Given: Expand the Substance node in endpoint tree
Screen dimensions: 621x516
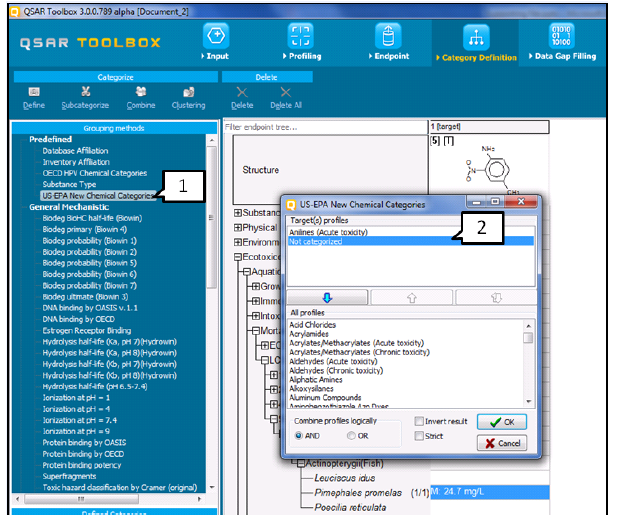Looking at the screenshot, I should (238, 213).
